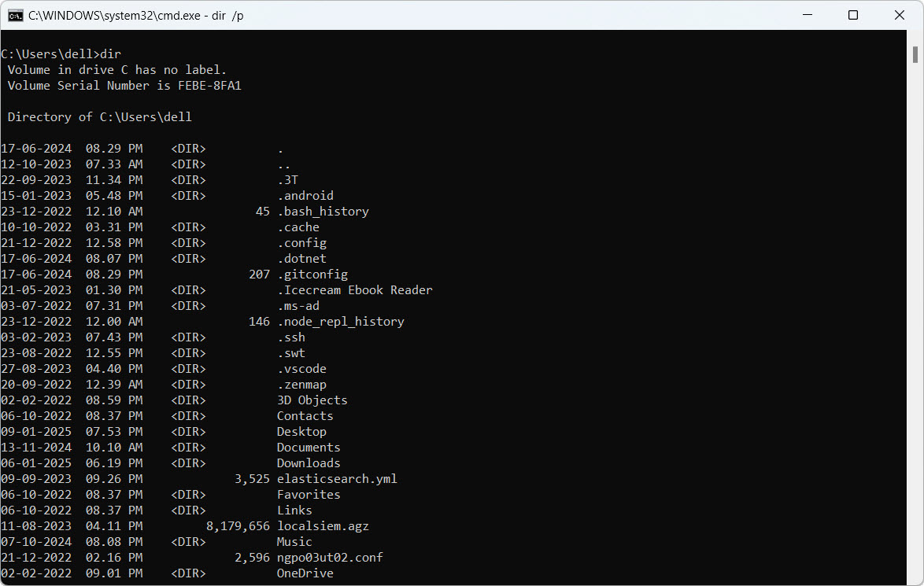Screen dimensions: 924x586
Task: Click the 'Music' directory name
Action: pyautogui.click(x=294, y=542)
